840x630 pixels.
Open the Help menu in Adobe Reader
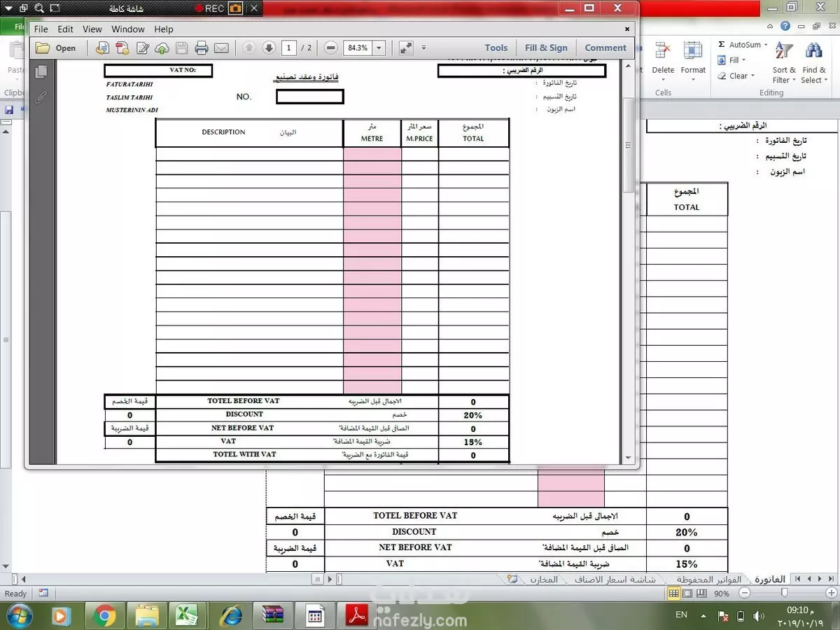click(164, 29)
